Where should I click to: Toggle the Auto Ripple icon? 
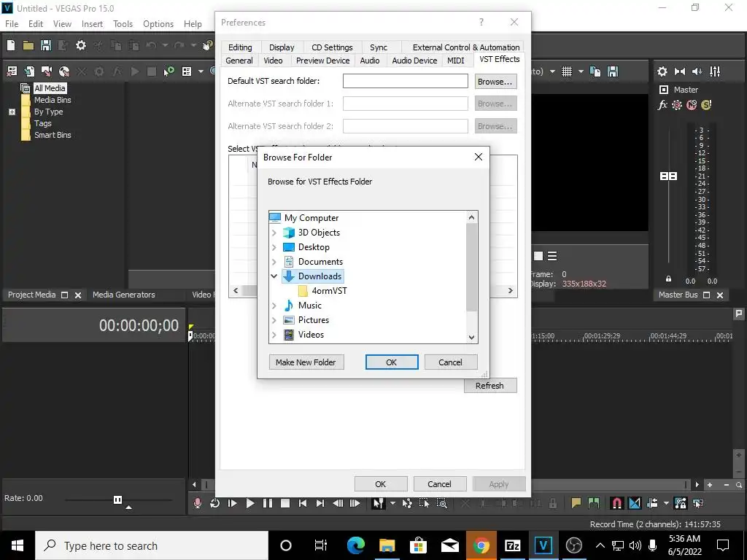coord(653,503)
